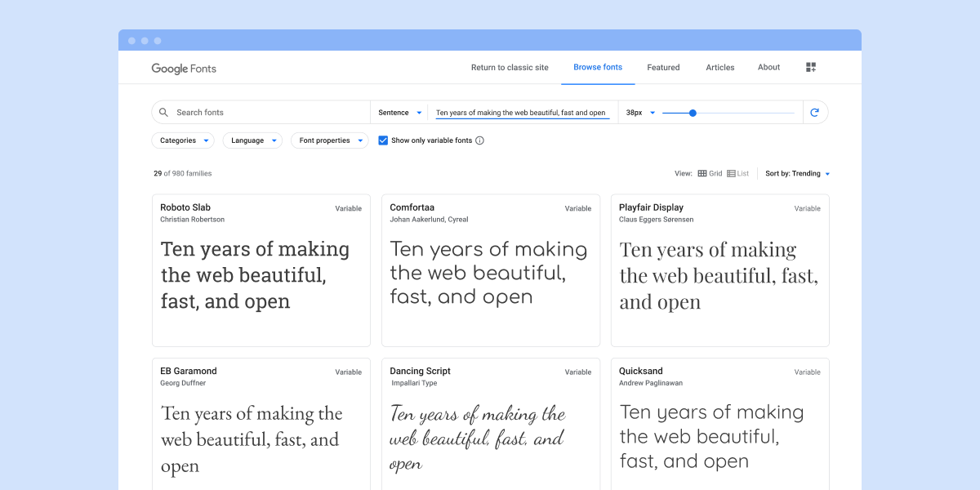Toggle Show only variable fonts checkbox
This screenshot has width=980, height=490.
point(383,140)
